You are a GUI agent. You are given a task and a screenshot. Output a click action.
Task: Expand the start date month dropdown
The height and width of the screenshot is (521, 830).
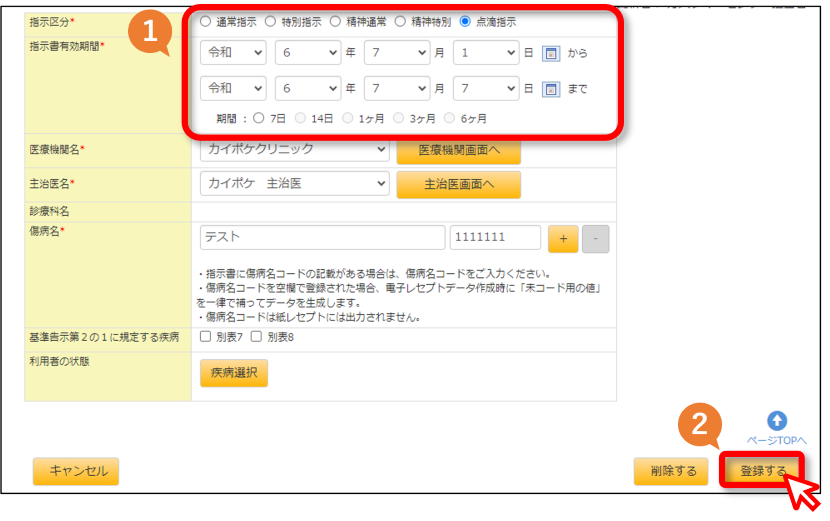[396, 53]
